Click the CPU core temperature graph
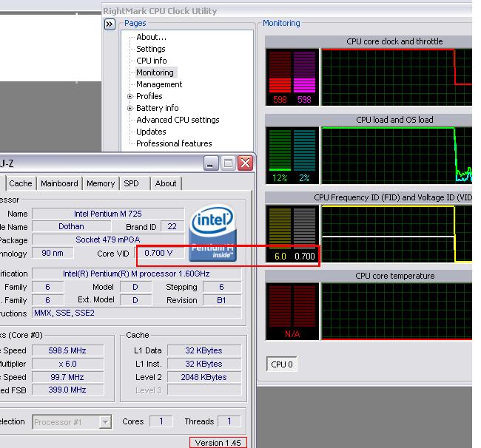Image resolution: width=481 pixels, height=448 pixels. [397, 312]
